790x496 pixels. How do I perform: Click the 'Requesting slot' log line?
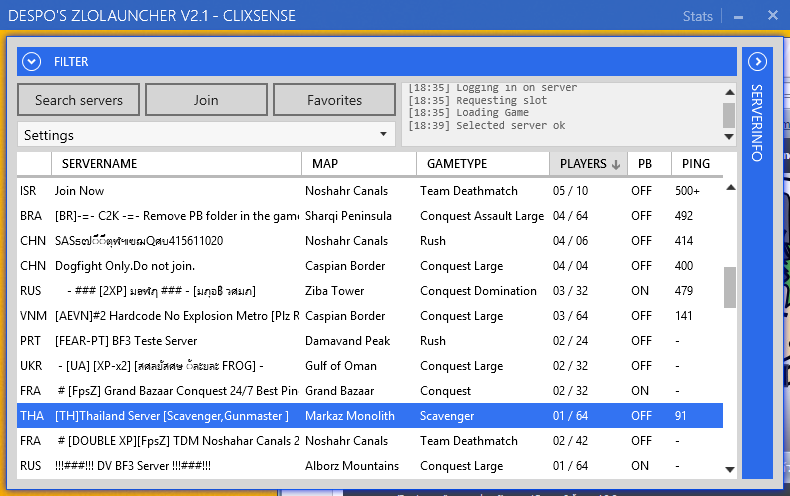[477, 100]
